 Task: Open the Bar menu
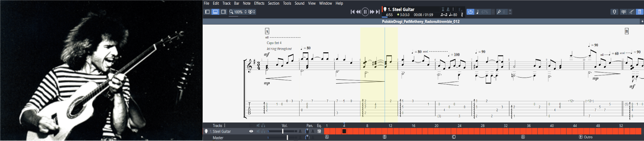click(236, 3)
